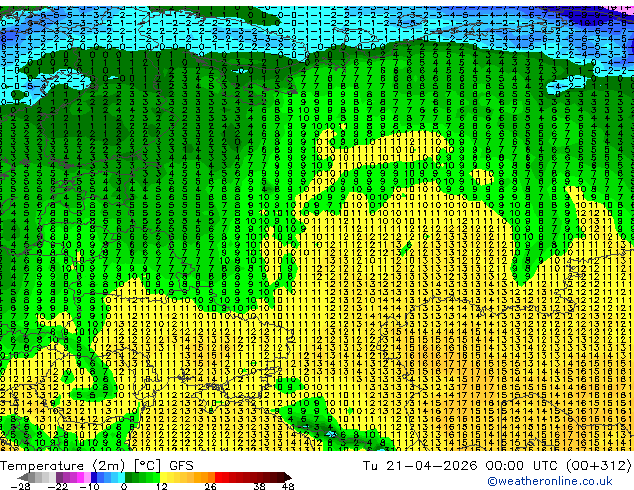
Task: Click the bright red legend swatch at 26
Action: point(218,477)
